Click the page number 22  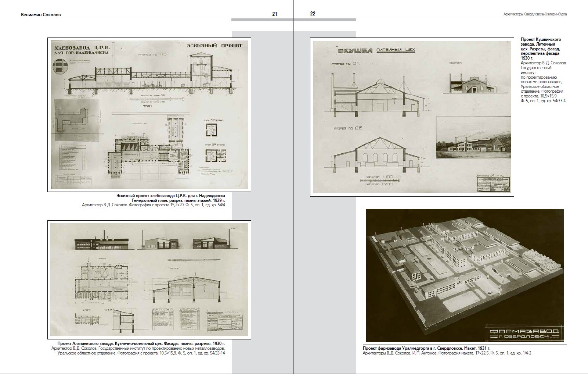(313, 14)
